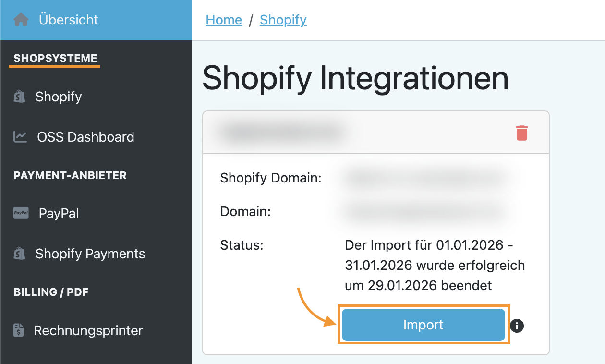
Task: Click the SHOPSYSTEME section header
Action: click(55, 59)
